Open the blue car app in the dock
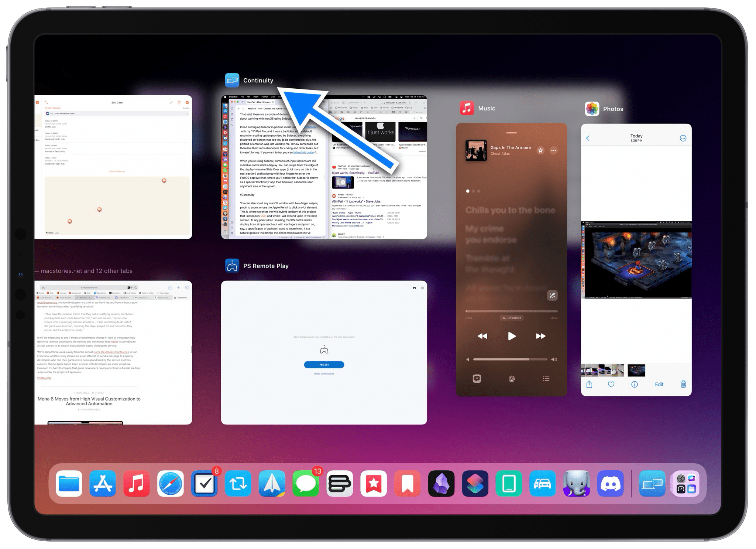The width and height of the screenshot is (756, 549). pyautogui.click(x=543, y=483)
